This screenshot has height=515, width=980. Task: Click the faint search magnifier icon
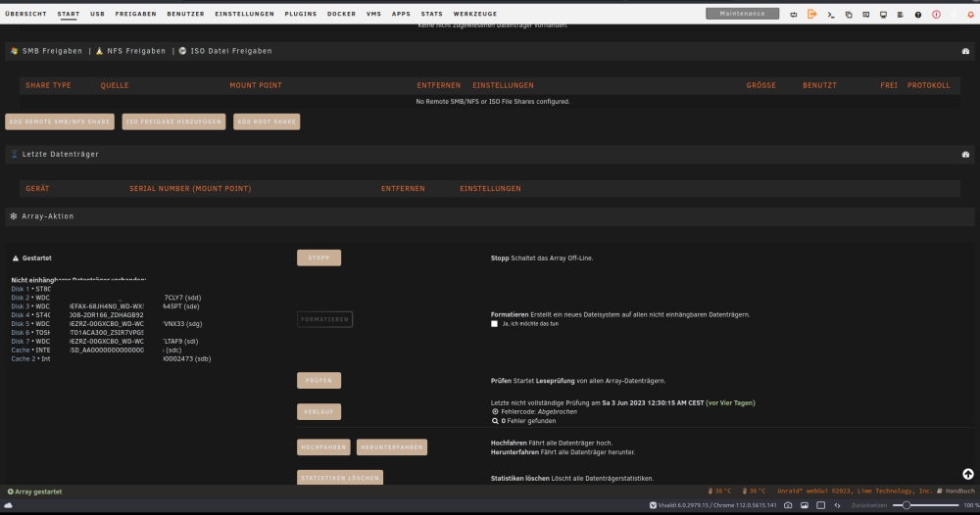coord(954,15)
